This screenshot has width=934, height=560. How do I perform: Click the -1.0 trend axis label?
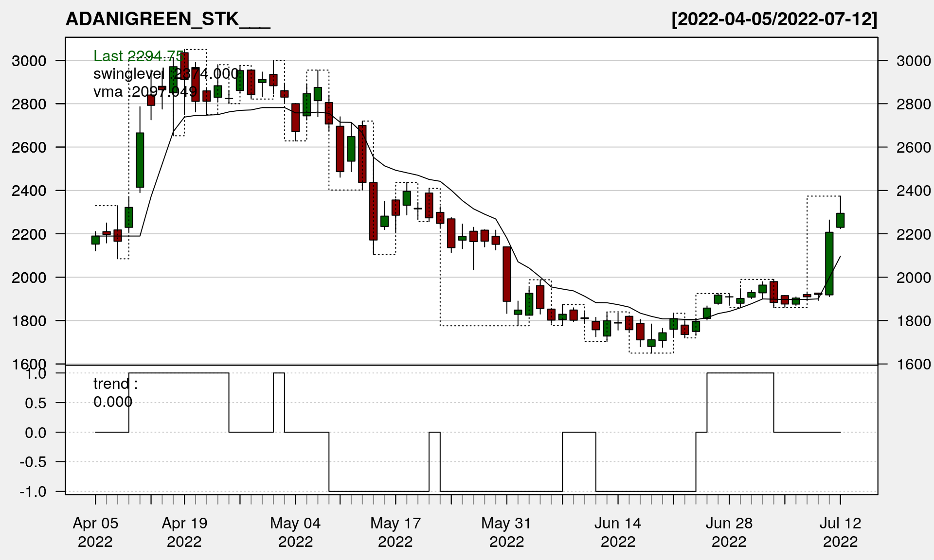tap(33, 492)
